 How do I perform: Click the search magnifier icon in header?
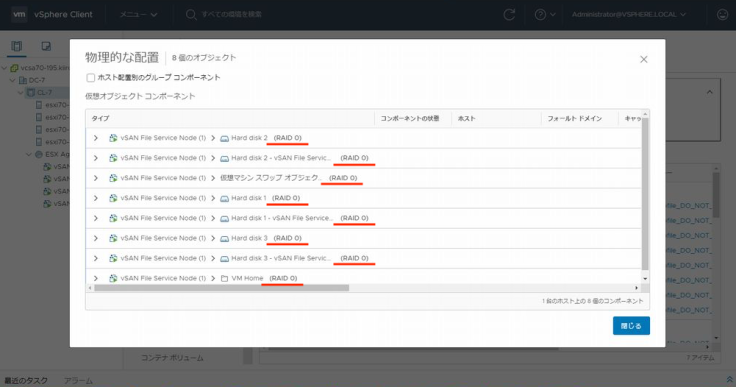pyautogui.click(x=191, y=15)
